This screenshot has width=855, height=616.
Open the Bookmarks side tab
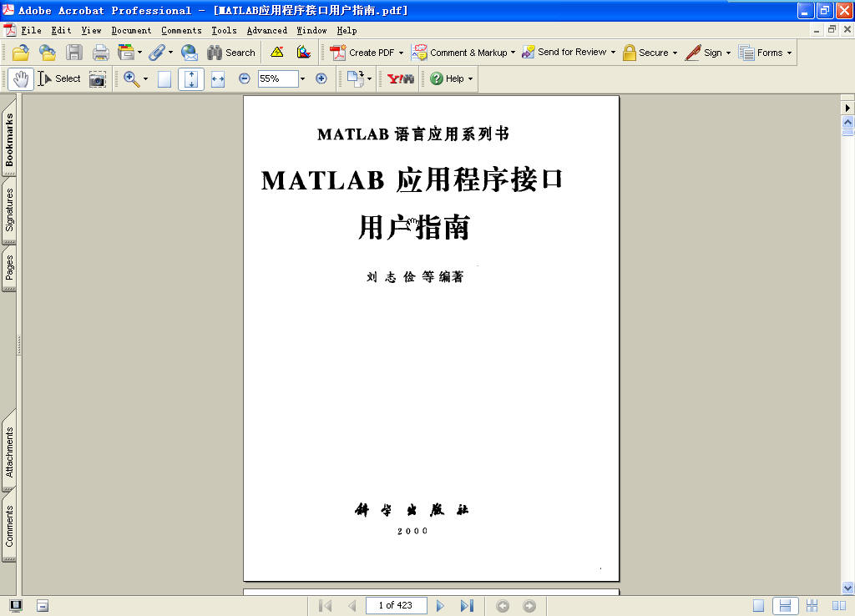click(x=9, y=140)
